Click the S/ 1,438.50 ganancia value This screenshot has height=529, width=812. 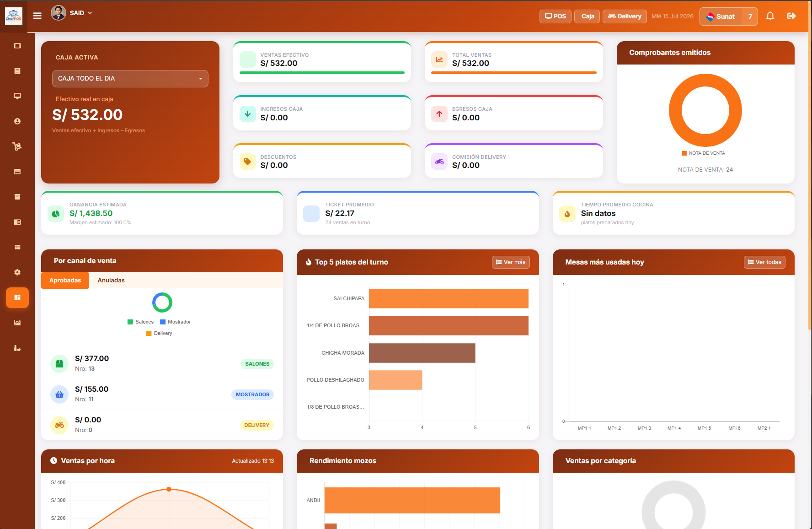[x=91, y=213]
